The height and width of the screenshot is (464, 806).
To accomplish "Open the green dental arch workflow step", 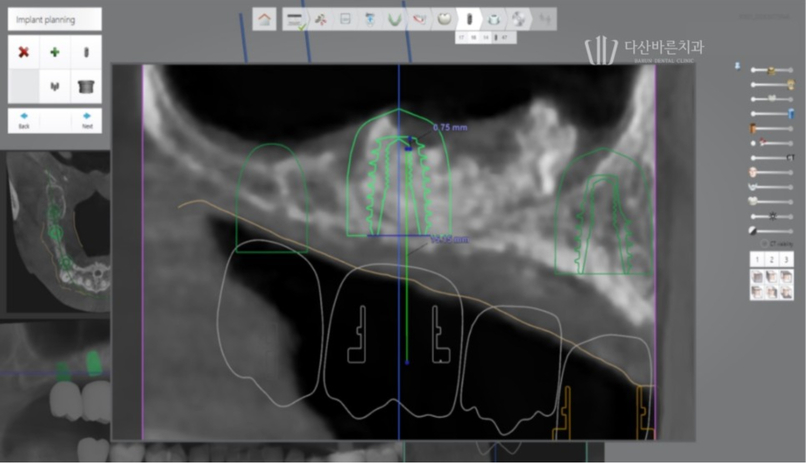I will coord(395,18).
